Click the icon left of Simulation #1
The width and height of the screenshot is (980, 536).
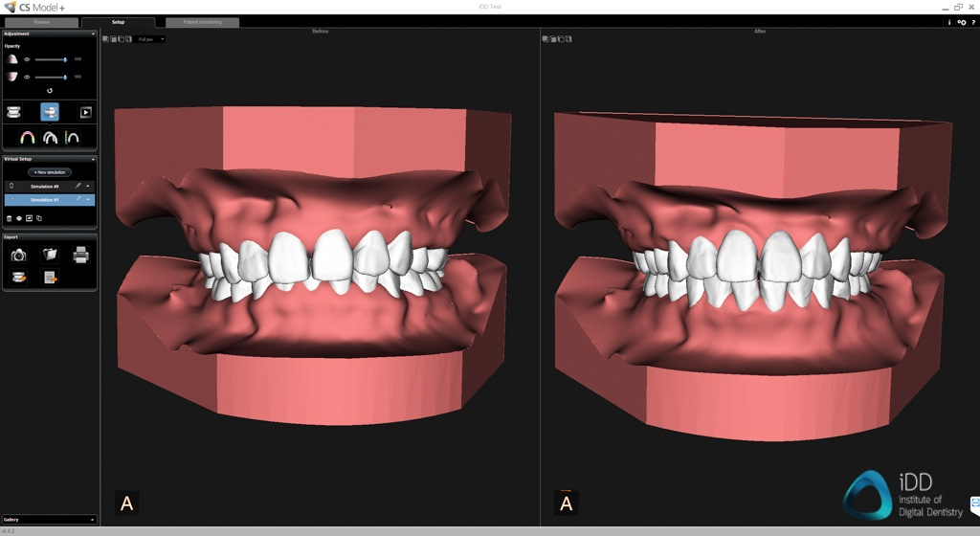pyautogui.click(x=11, y=199)
